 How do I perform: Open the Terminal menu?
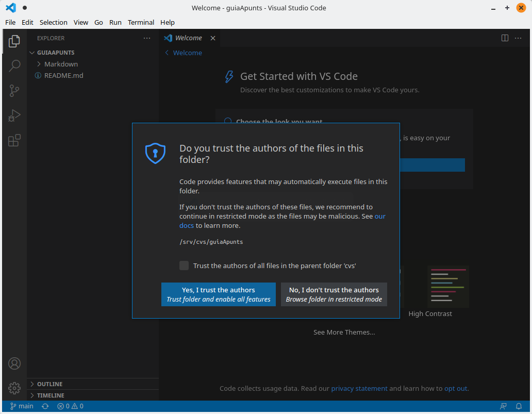click(141, 22)
